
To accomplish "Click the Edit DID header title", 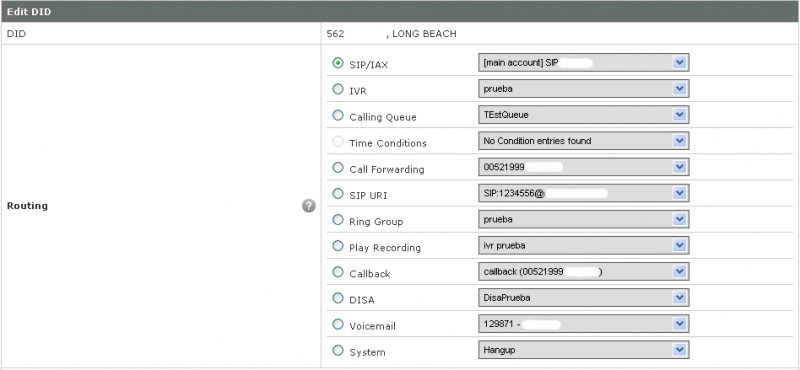I will coord(29,11).
